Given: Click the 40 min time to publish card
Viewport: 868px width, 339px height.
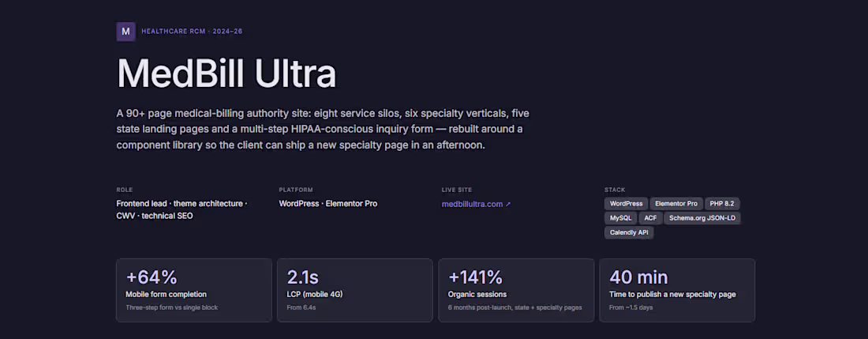Looking at the screenshot, I should click(x=677, y=290).
